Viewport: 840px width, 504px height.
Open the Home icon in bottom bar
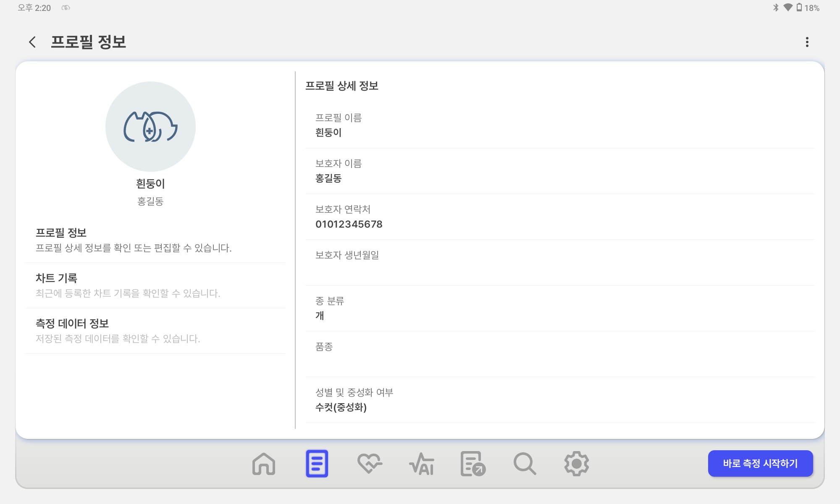[x=264, y=464]
